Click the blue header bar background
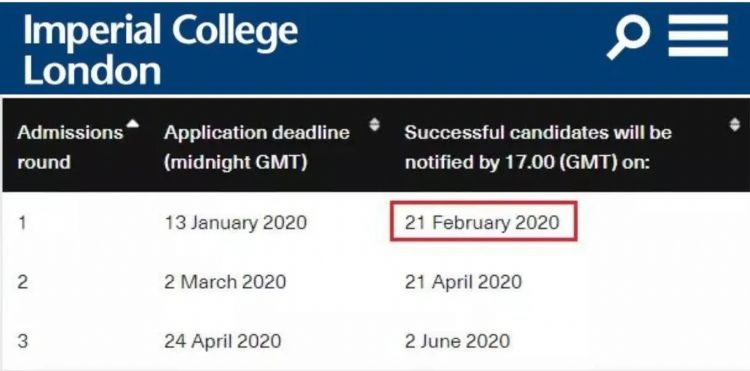 (x=454, y=48)
